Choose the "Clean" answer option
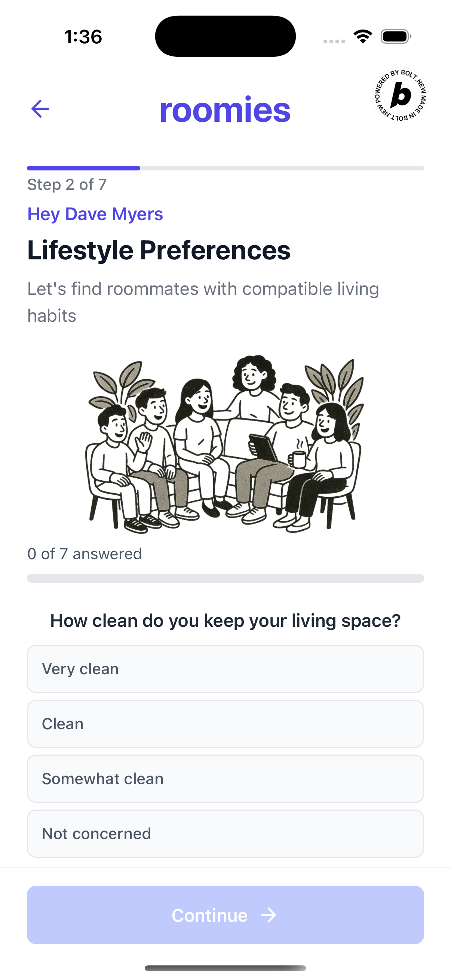This screenshot has width=451, height=980. [225, 724]
